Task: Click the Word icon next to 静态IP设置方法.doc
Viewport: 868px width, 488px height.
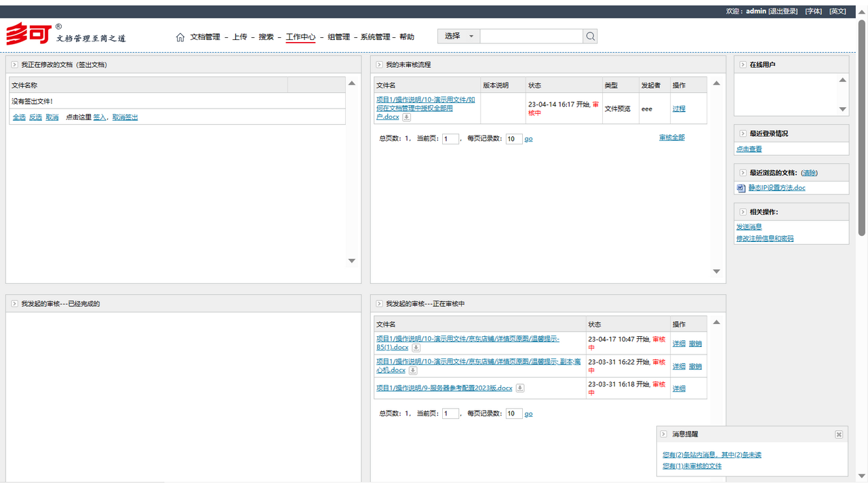Action: [x=741, y=188]
